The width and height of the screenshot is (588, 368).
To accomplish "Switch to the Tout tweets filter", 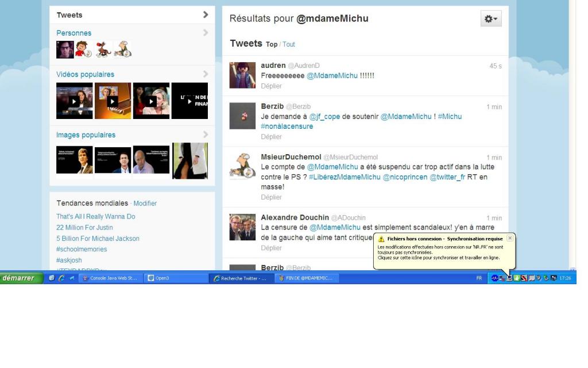I will 289,44.
